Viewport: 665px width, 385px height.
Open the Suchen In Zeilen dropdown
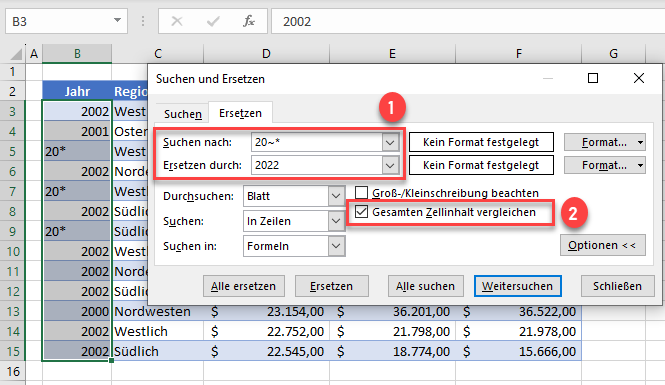(x=336, y=221)
